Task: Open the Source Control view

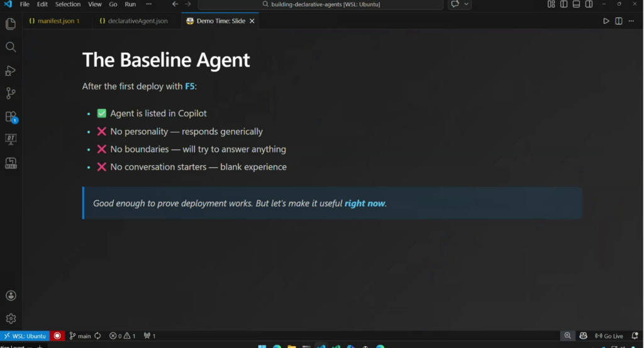Action: point(11,94)
